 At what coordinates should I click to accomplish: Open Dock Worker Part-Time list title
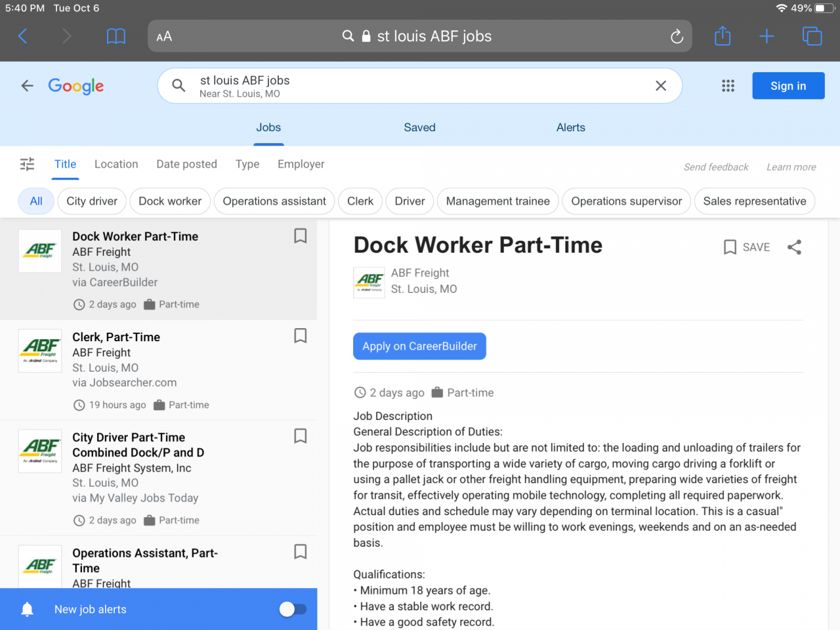click(135, 236)
